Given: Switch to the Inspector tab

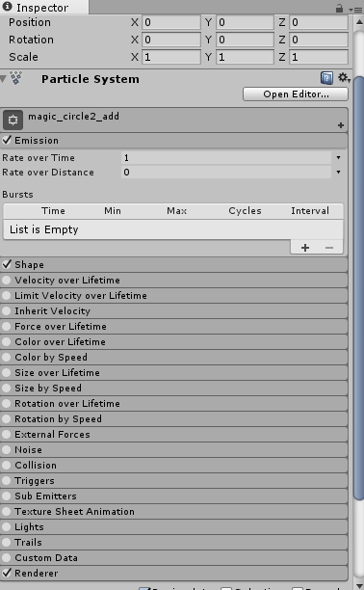Looking at the screenshot, I should tap(44, 7).
